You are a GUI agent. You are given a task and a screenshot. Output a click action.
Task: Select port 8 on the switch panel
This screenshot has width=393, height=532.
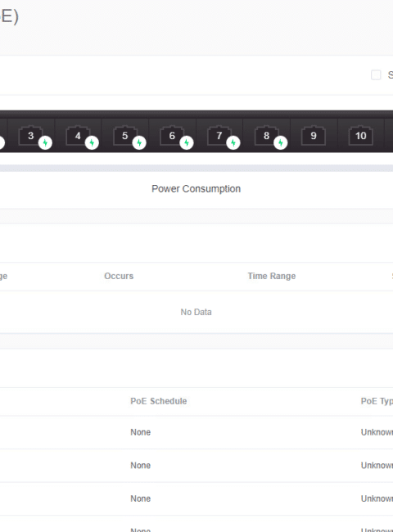pyautogui.click(x=267, y=136)
